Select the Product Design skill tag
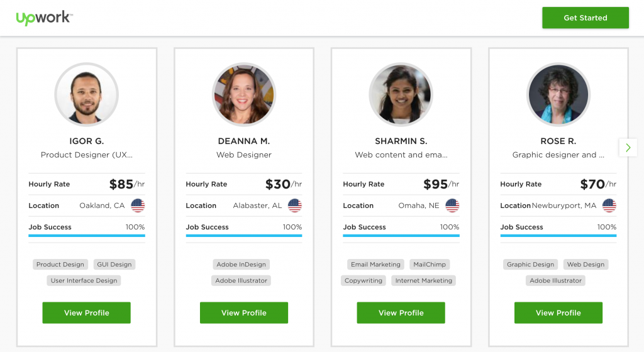Image resolution: width=644 pixels, height=352 pixels. tap(60, 265)
